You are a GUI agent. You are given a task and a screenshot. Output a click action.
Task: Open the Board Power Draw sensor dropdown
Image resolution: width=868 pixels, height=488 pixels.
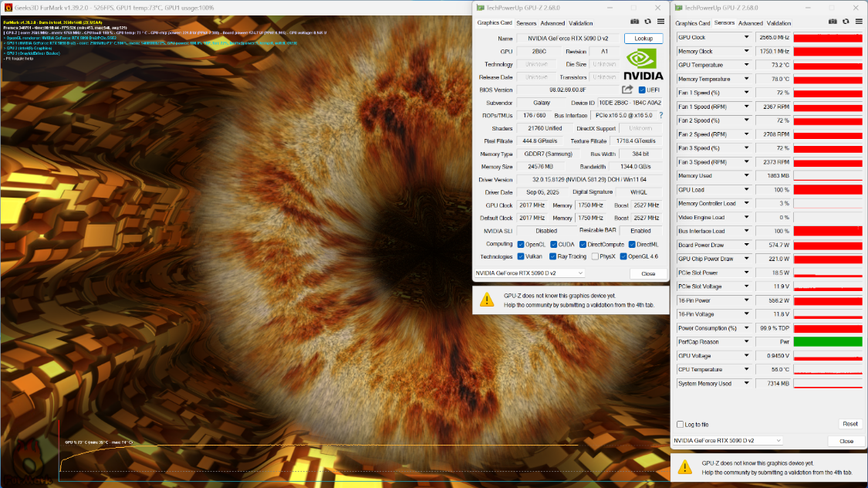pos(746,245)
